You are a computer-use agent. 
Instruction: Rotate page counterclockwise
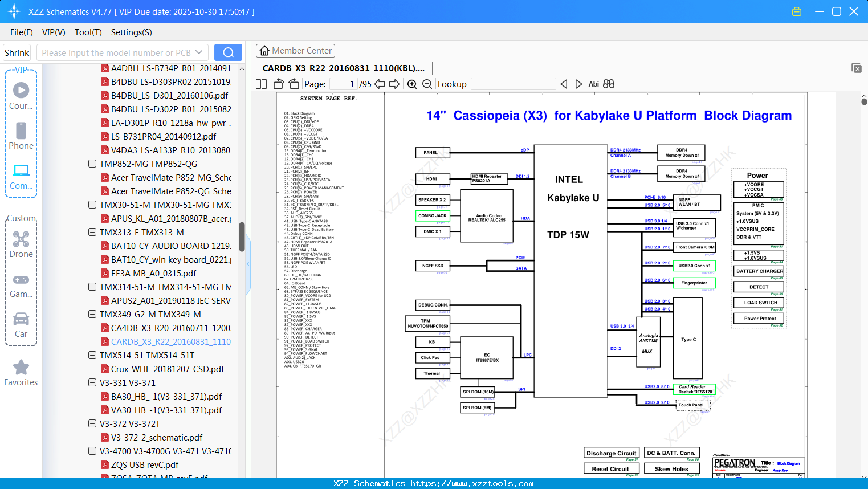pos(279,84)
